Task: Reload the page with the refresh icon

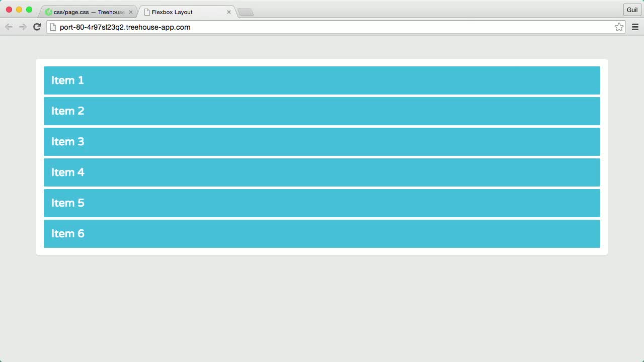Action: [37, 27]
